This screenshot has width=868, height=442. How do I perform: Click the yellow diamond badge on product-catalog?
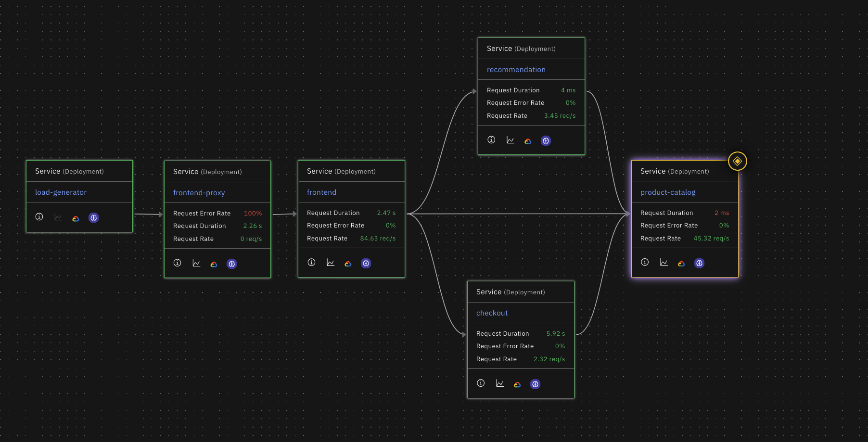(737, 161)
